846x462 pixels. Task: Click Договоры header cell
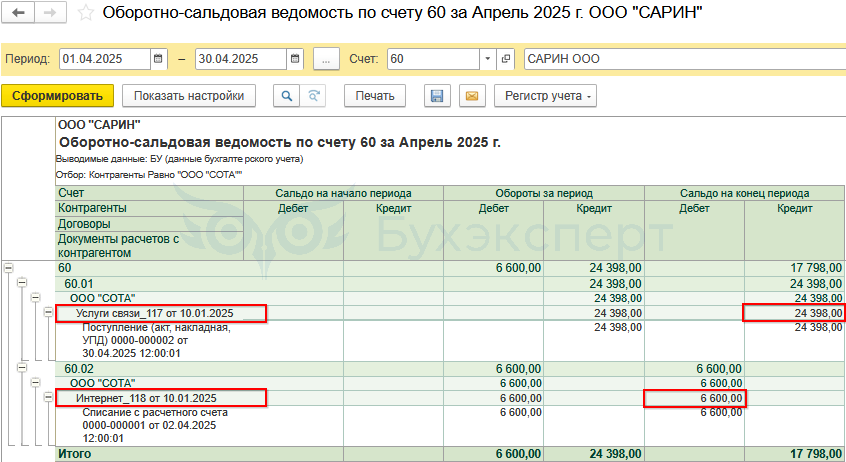149,223
